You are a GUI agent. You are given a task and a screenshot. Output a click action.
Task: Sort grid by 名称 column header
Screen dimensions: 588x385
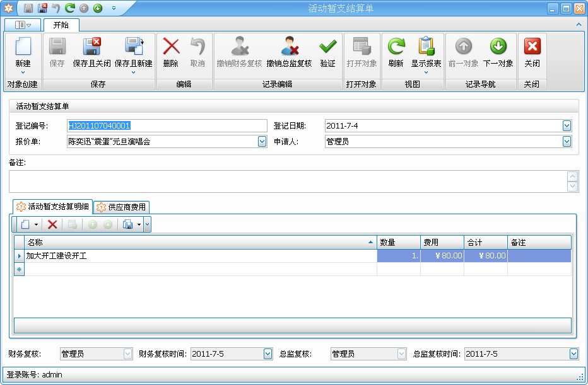click(x=201, y=243)
